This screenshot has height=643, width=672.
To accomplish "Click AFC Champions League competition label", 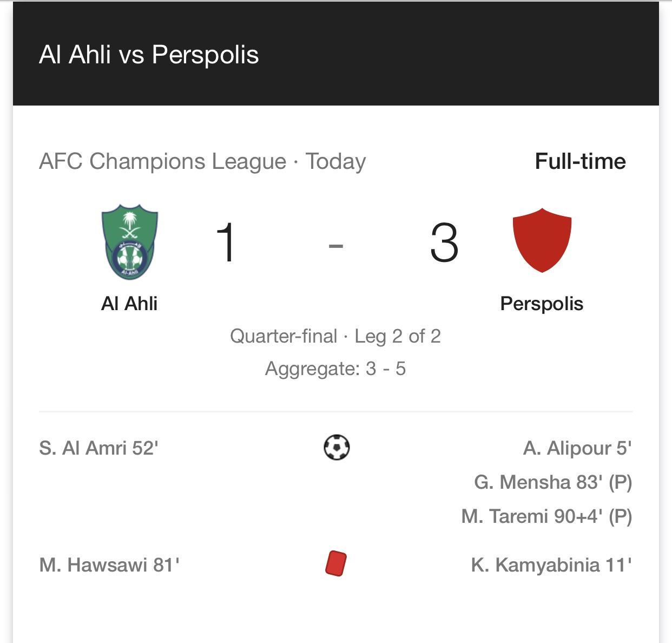I will [x=163, y=161].
